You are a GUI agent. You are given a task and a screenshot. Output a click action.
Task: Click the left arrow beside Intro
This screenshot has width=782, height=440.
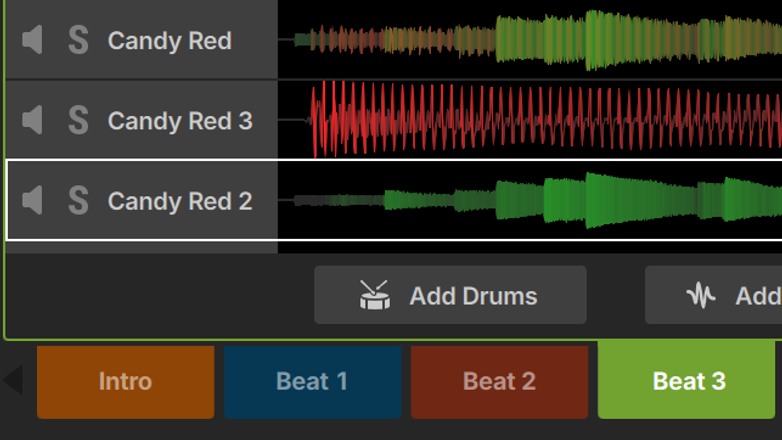(x=13, y=380)
